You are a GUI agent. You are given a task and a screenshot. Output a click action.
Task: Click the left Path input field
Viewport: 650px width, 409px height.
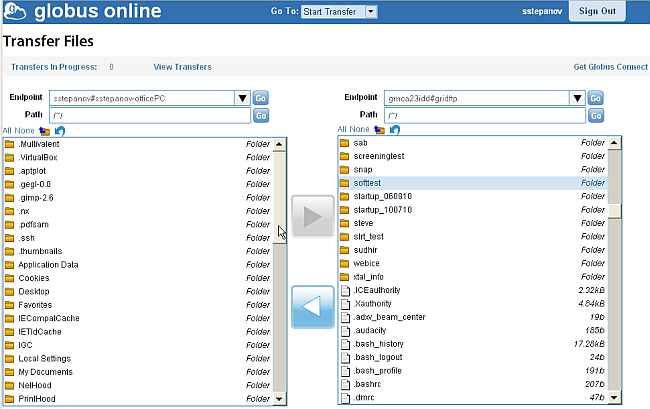150,115
